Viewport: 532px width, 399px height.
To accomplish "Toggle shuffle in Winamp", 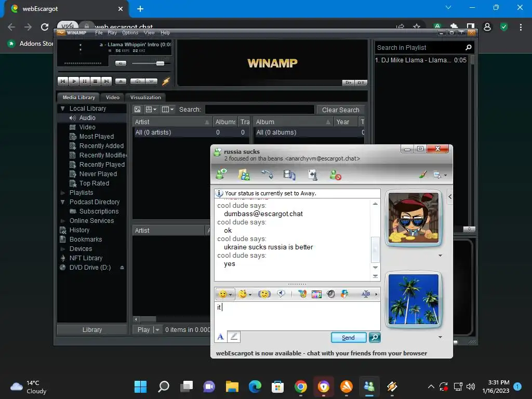I will click(x=138, y=82).
